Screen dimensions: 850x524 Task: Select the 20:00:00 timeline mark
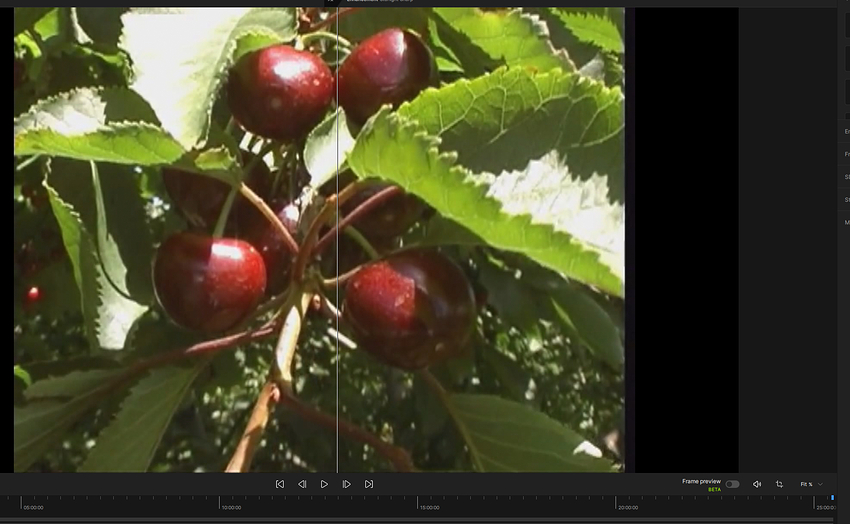(628, 508)
